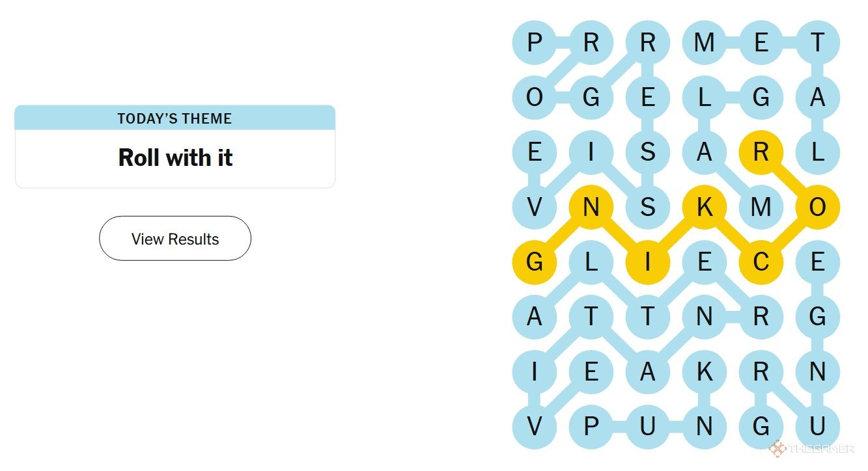Tap the yellow highlighted letter O
Image resolution: width=868 pixels, height=471 pixels.
(x=817, y=208)
